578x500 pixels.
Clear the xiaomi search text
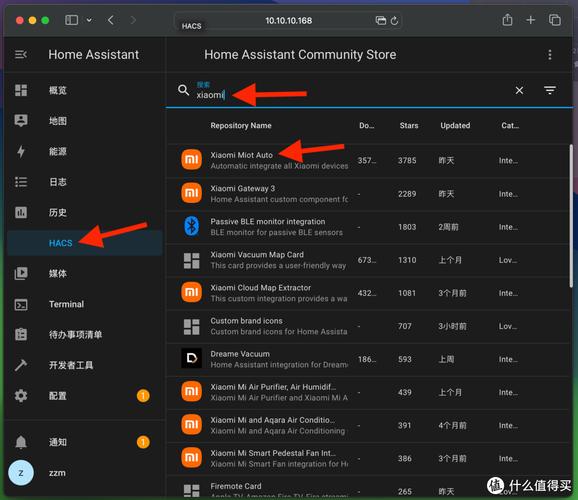(x=519, y=90)
